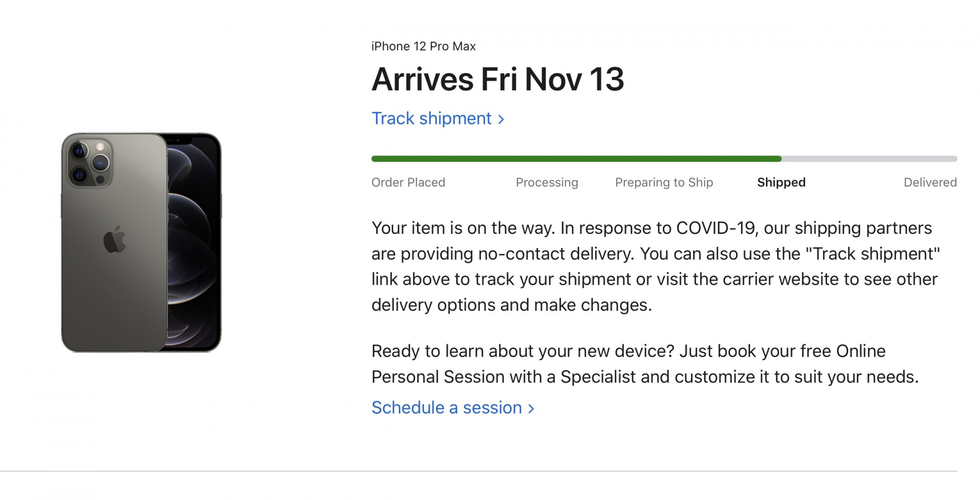The width and height of the screenshot is (980, 500).
Task: Click the green filled portion of progress bar
Action: click(576, 159)
